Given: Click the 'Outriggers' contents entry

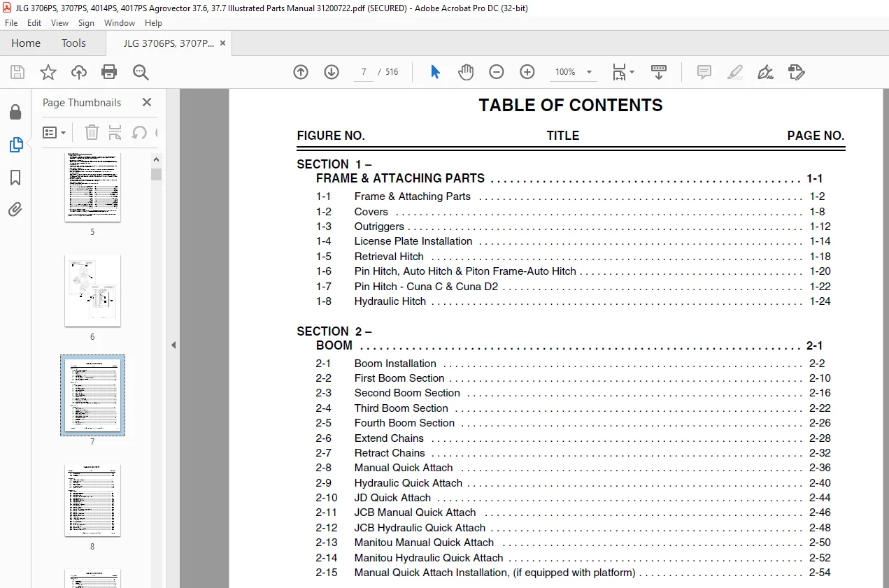Looking at the screenshot, I should click(x=379, y=227).
